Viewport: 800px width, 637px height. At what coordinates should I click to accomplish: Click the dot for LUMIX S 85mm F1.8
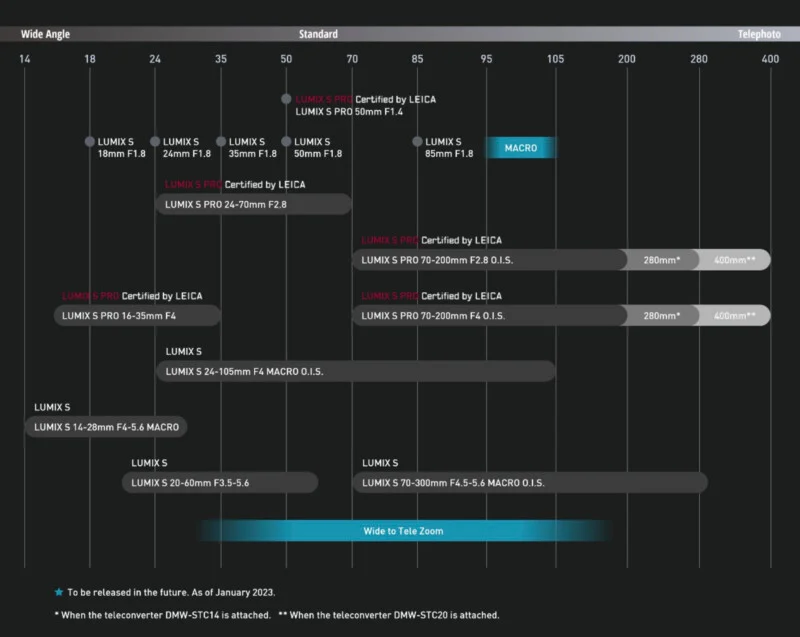(x=417, y=142)
